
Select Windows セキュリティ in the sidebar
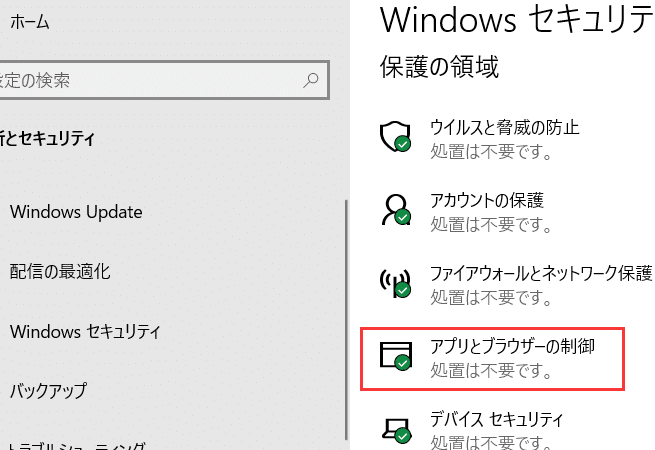click(x=85, y=330)
